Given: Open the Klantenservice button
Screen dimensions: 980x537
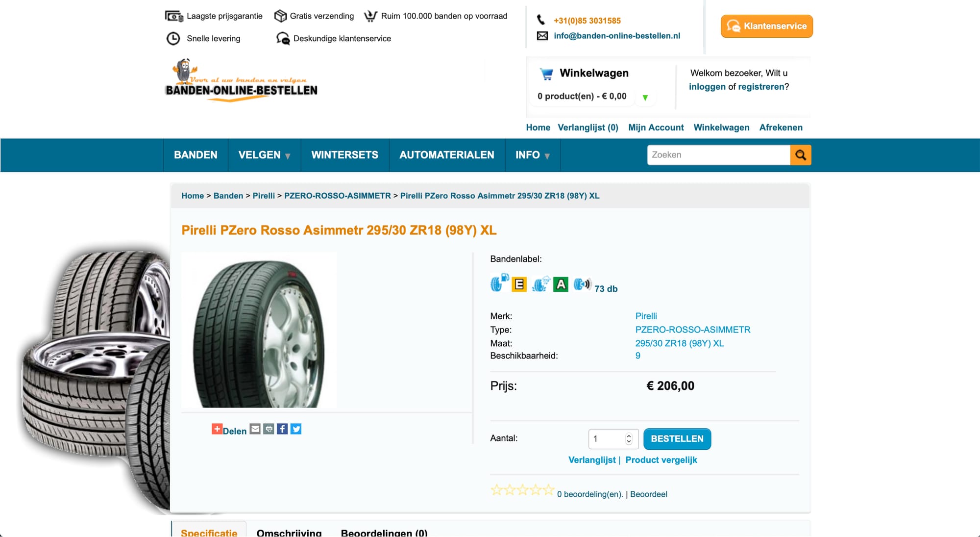Looking at the screenshot, I should (767, 26).
